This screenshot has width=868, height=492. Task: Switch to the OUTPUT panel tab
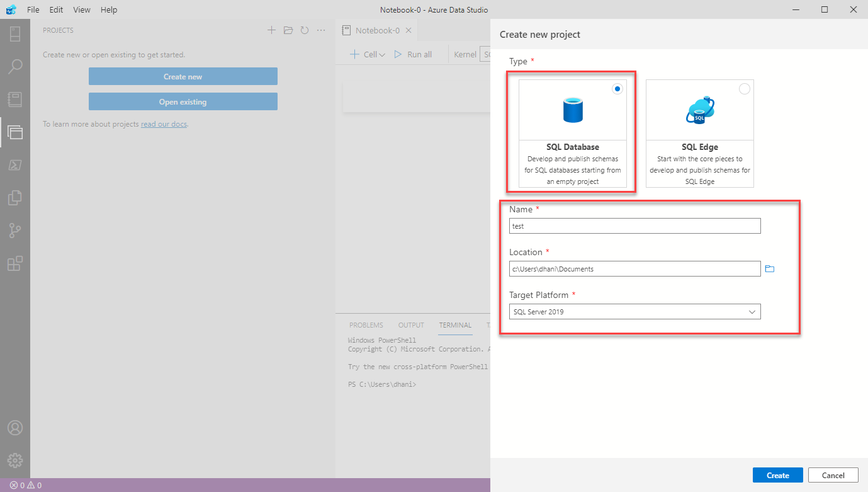pos(411,325)
